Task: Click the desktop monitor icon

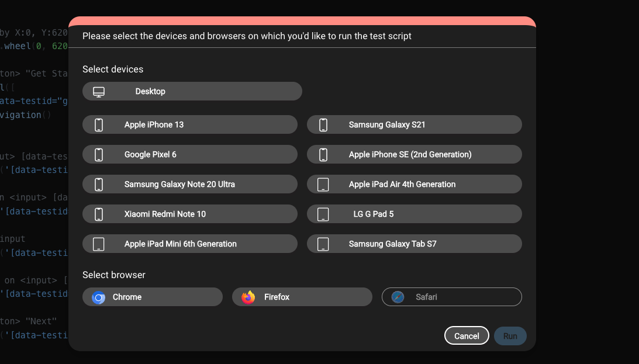Action: 99,92
